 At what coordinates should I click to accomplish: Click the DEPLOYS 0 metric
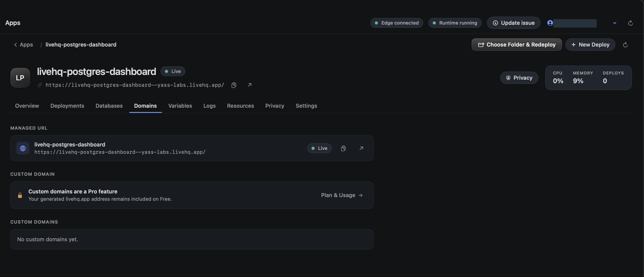coord(613,78)
